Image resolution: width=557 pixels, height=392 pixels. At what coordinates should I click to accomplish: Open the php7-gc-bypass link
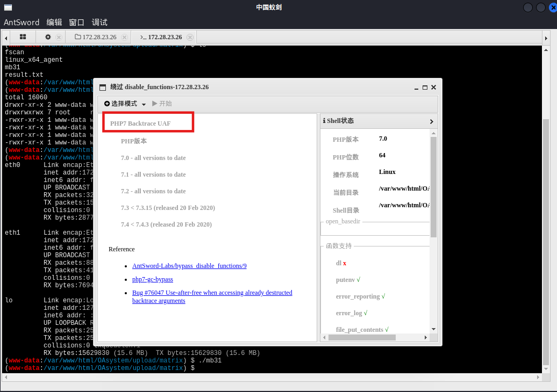152,279
